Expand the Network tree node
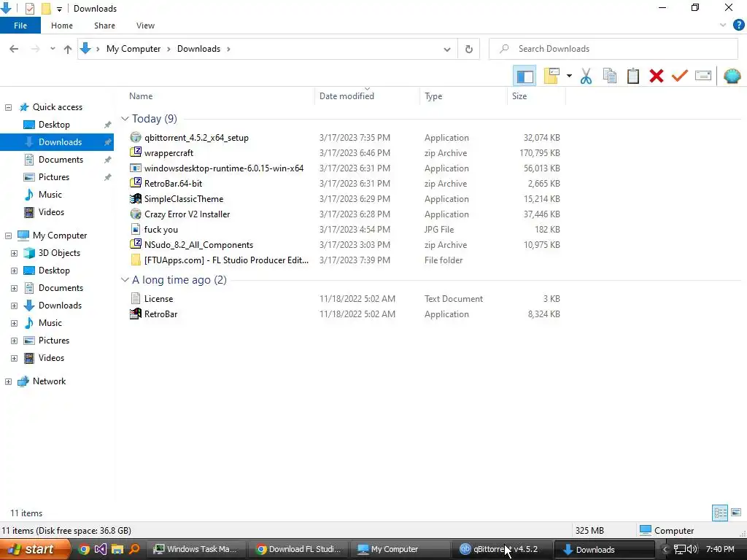 pyautogui.click(x=8, y=381)
